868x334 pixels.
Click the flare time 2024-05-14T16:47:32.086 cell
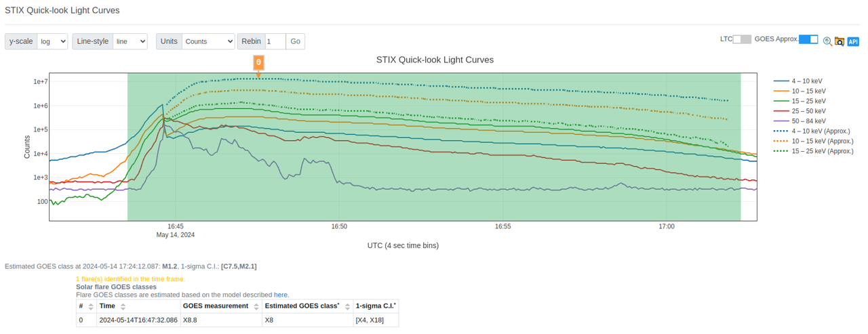(x=138, y=320)
